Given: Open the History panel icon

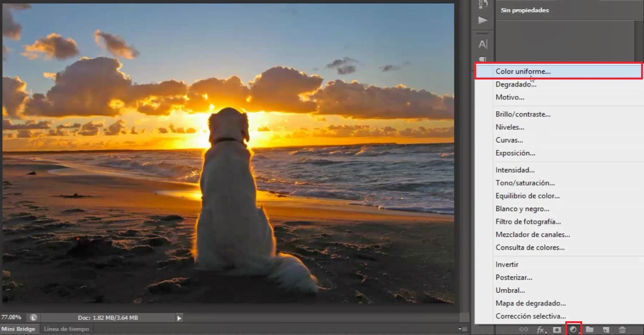Looking at the screenshot, I should click(483, 4).
